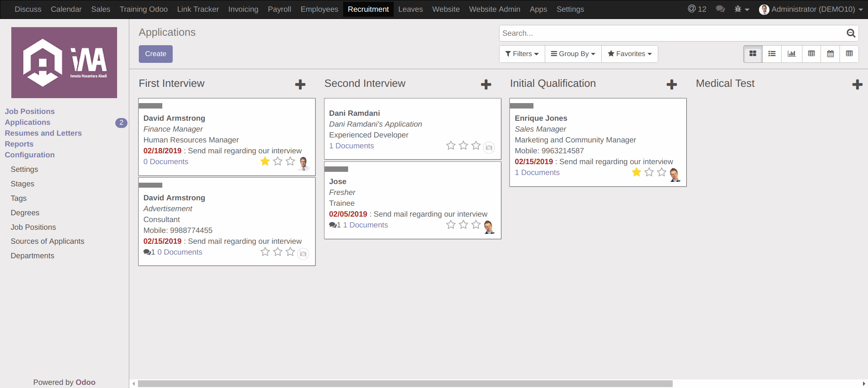This screenshot has width=868, height=388.
Task: Open the Employees menu
Action: [x=319, y=9]
